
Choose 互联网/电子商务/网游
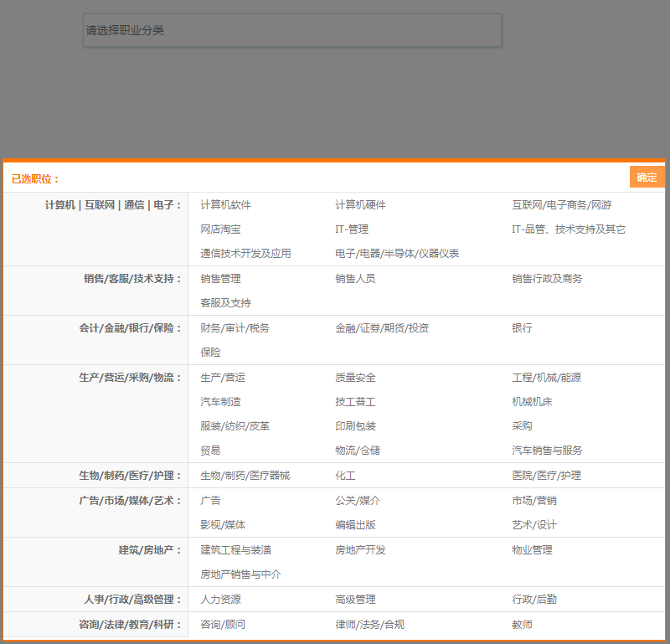[x=561, y=205]
